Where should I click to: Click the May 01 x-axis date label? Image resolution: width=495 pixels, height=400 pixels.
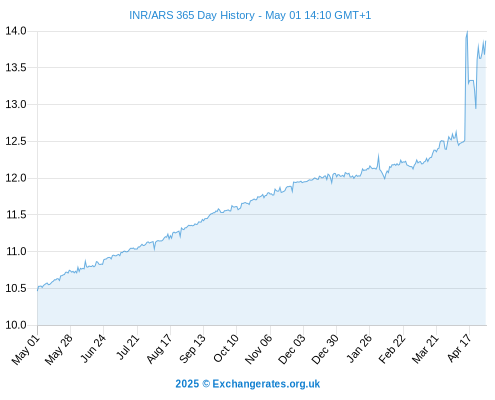[x=25, y=350]
